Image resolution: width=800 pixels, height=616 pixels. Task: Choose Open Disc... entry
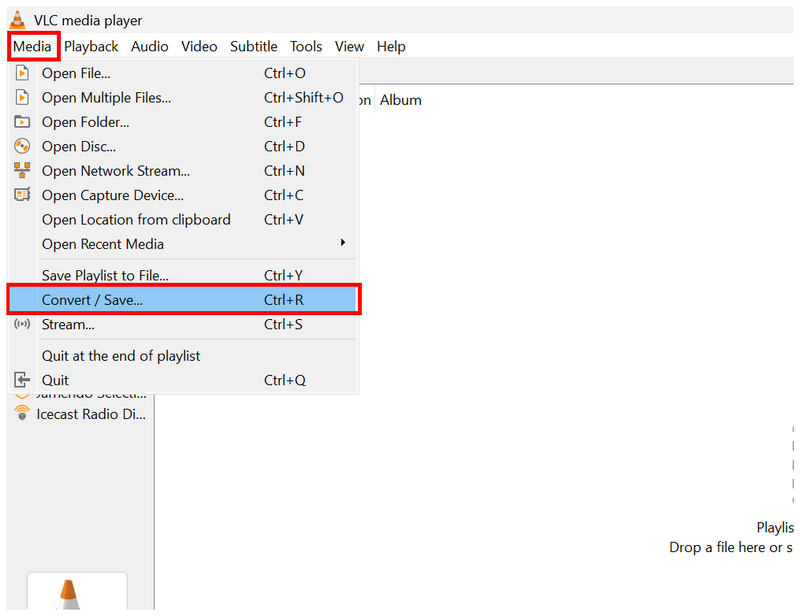click(x=184, y=146)
